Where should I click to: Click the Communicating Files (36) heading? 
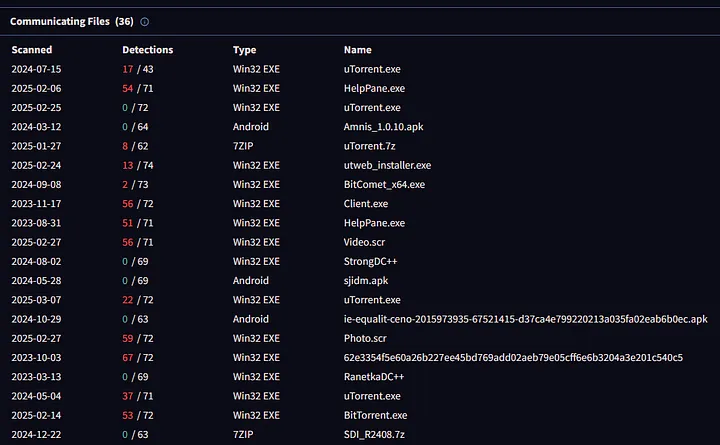click(72, 22)
